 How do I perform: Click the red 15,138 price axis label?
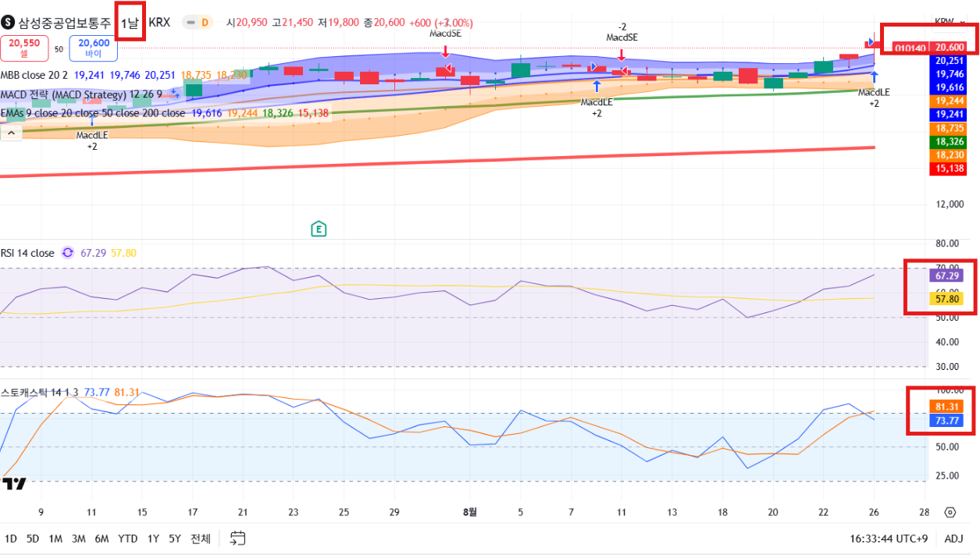(949, 169)
